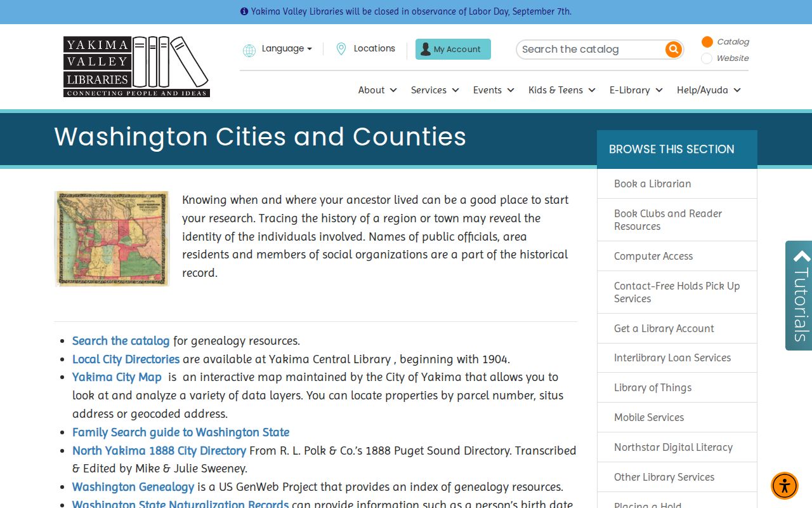Expand the Kids & Teens menu

[562, 90]
